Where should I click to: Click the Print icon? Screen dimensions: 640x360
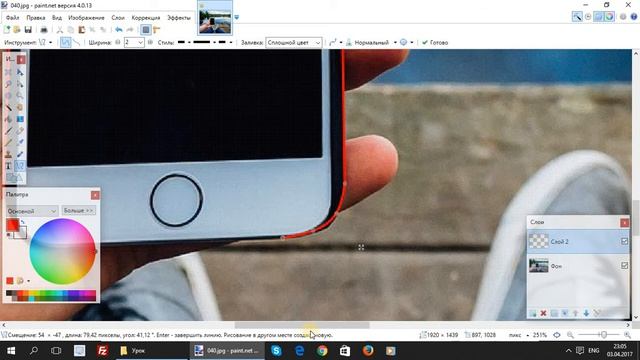pyautogui.click(x=44, y=29)
